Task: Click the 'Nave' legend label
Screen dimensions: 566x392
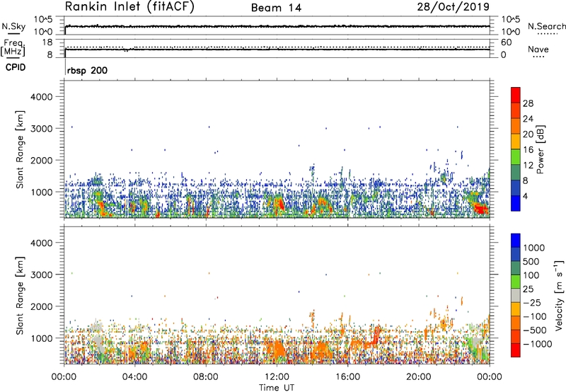Action: point(538,49)
